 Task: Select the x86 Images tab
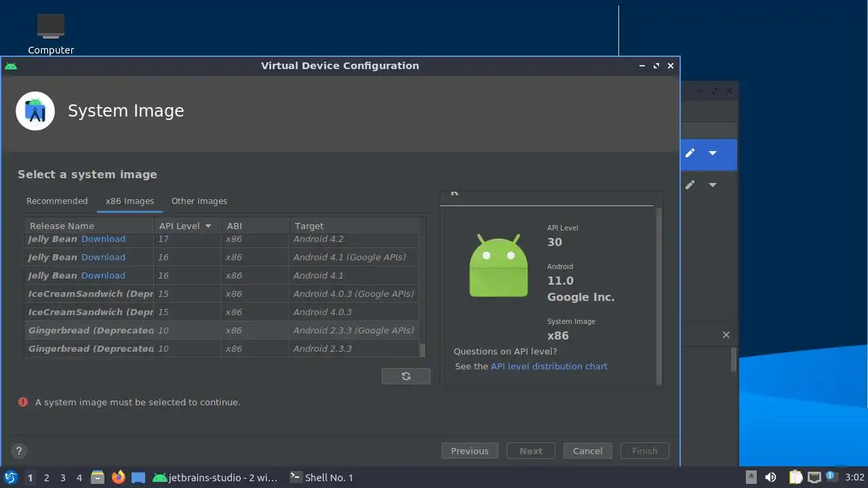coord(130,201)
